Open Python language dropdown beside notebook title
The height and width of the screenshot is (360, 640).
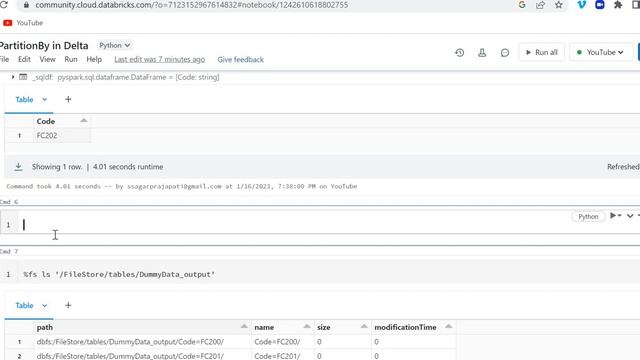114,45
